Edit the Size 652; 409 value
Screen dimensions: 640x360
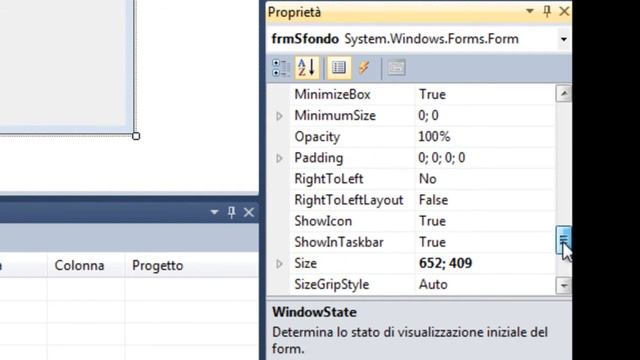[445, 264]
